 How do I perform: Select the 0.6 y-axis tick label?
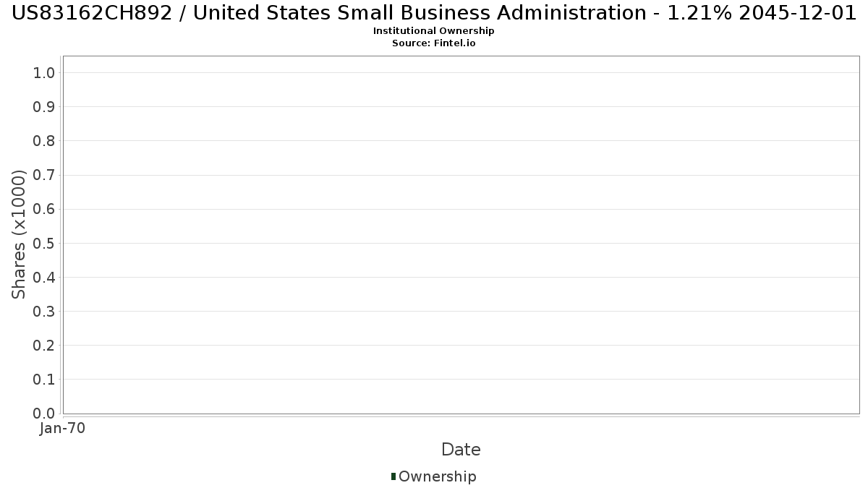click(x=44, y=209)
